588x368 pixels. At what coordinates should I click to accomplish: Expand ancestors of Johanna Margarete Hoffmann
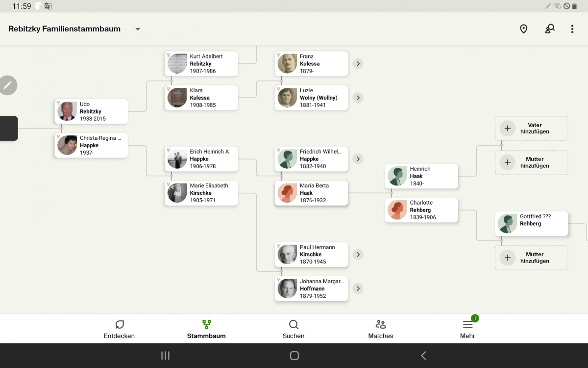click(x=358, y=289)
